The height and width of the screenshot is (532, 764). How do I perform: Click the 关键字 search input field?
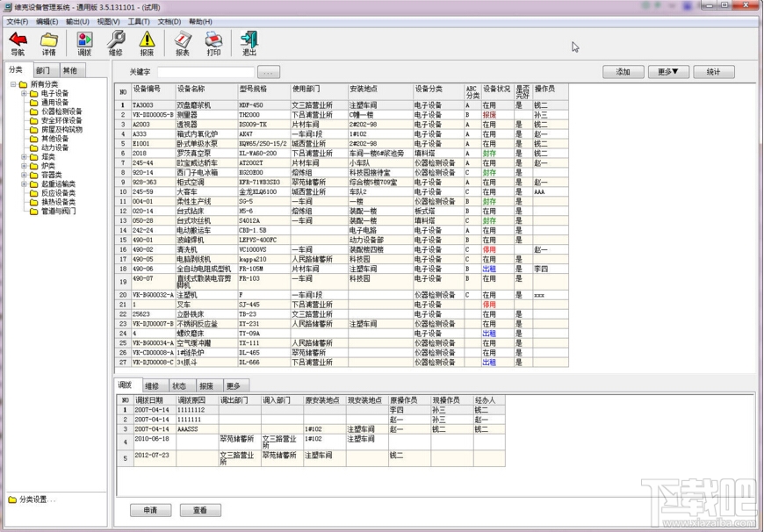205,72
